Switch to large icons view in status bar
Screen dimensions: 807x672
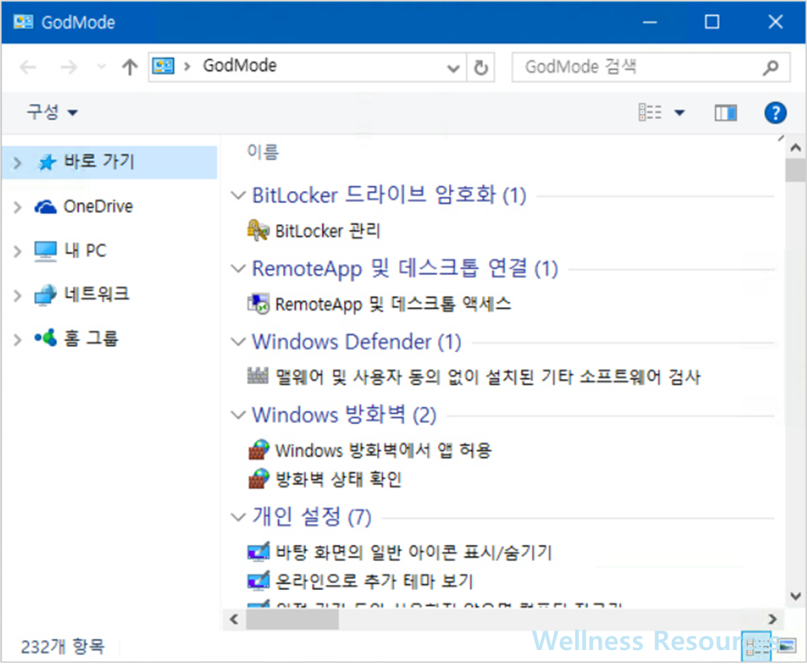787,645
